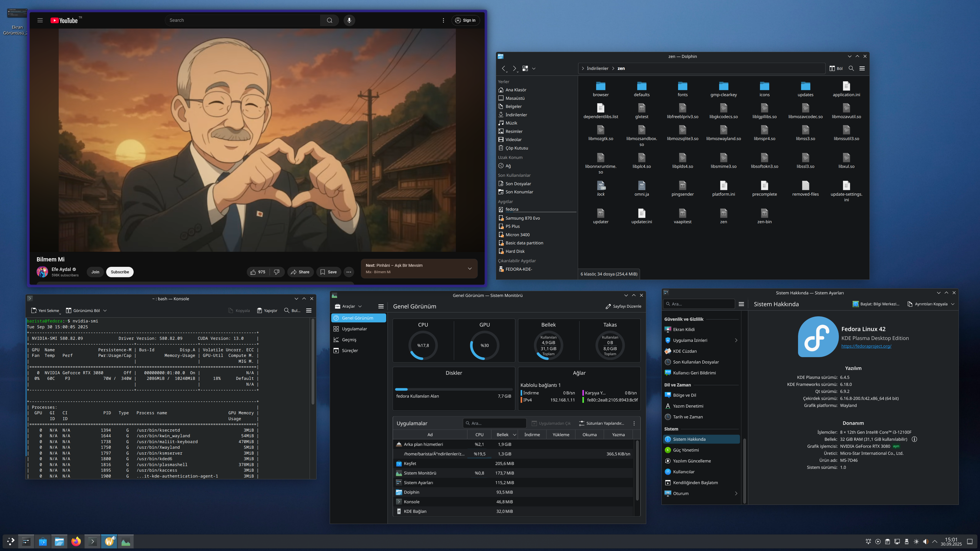The image size is (980, 551).
Task: Like the Bilmem Mi video
Action: point(258,272)
